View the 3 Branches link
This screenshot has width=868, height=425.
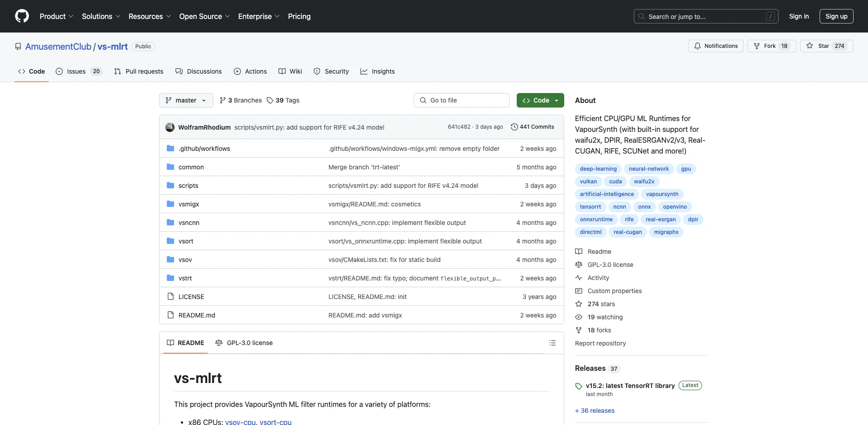point(241,100)
